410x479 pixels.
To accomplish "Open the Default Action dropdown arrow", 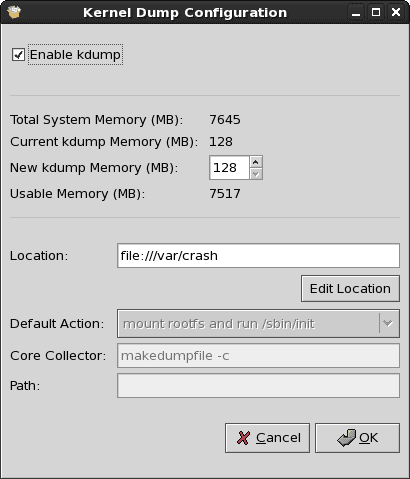I will point(388,323).
